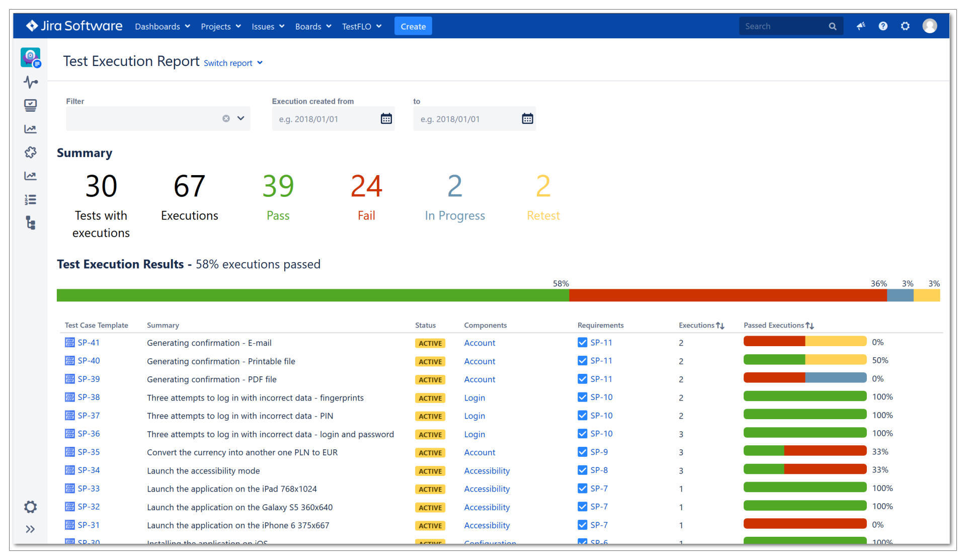The height and width of the screenshot is (560, 966).
Task: Sort by Executions column arrows
Action: click(x=720, y=326)
